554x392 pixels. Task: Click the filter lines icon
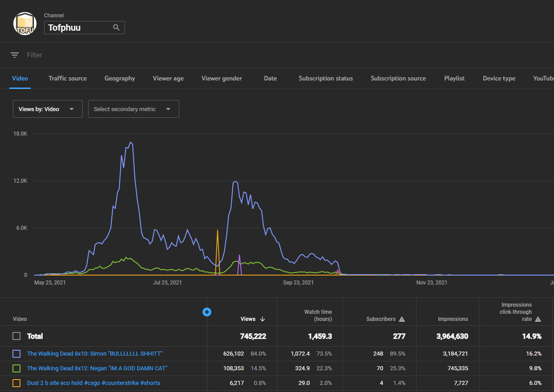coord(15,55)
